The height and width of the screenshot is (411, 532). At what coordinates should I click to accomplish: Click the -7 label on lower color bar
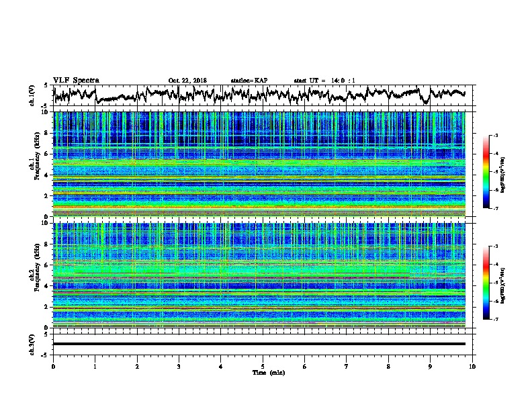pyautogui.click(x=495, y=319)
